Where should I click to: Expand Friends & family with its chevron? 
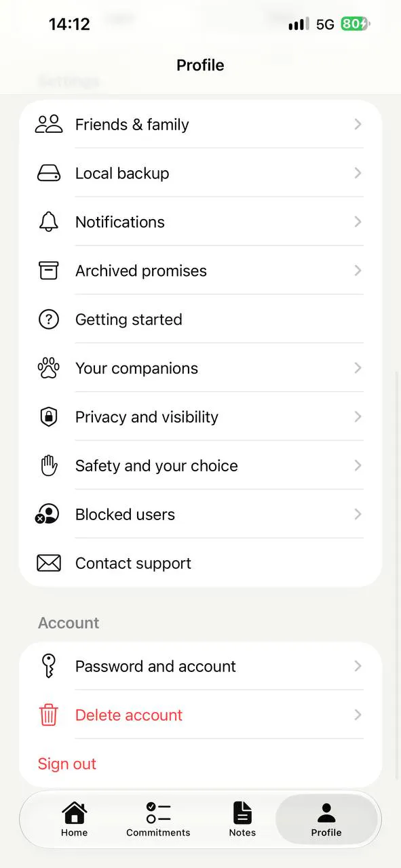click(x=358, y=124)
